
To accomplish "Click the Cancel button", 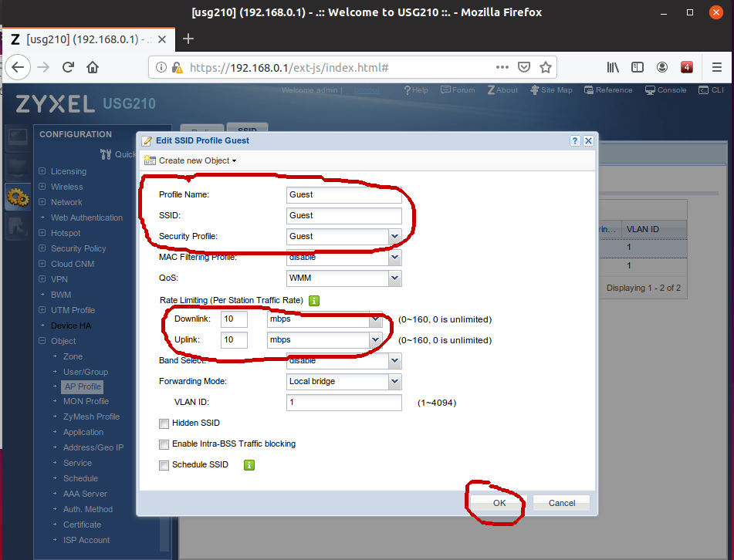I will pyautogui.click(x=562, y=503).
